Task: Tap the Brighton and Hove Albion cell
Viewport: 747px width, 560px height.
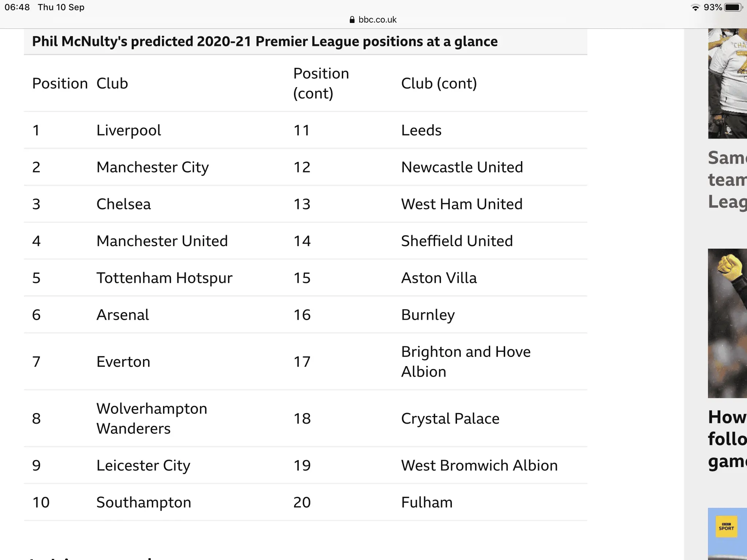Action: point(465,362)
